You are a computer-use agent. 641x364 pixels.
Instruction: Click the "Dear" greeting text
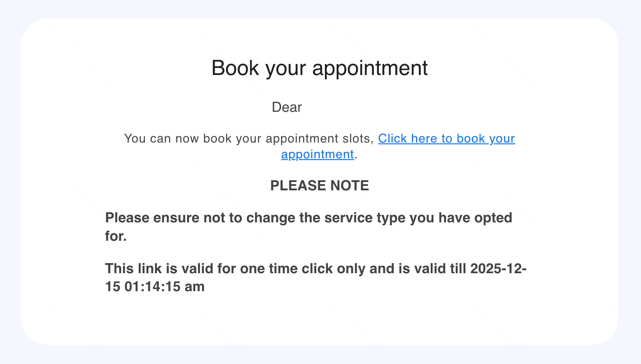click(287, 107)
